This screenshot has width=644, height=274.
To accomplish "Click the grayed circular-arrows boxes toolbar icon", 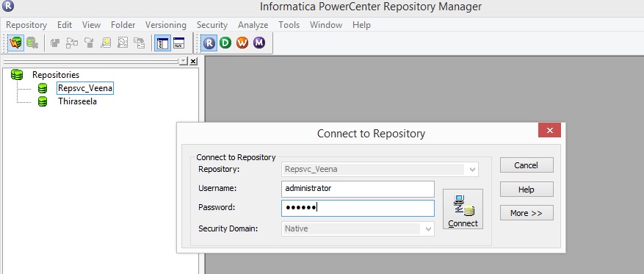I will 72,43.
